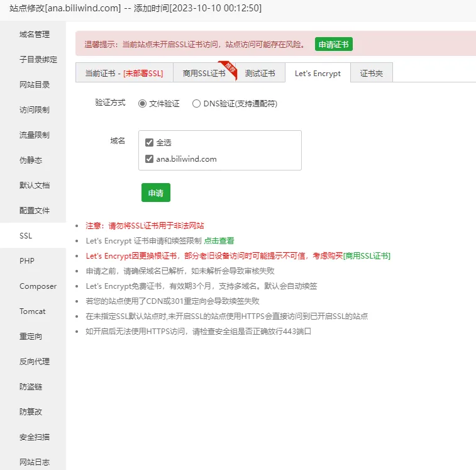Select 配置文件 from the sidebar
The image size is (476, 470).
click(x=34, y=211)
